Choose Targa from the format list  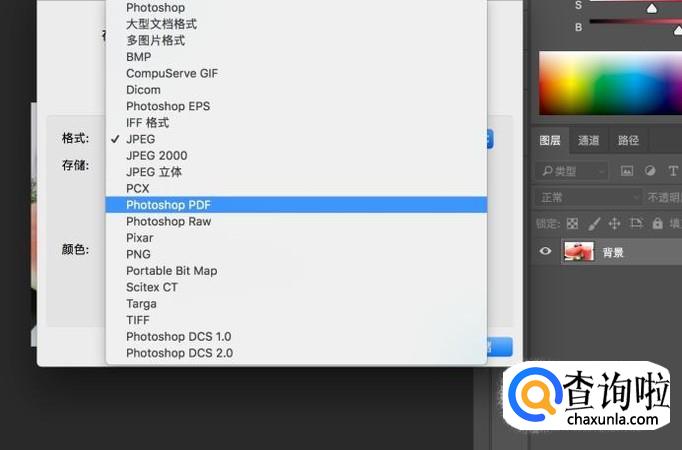pos(296,303)
